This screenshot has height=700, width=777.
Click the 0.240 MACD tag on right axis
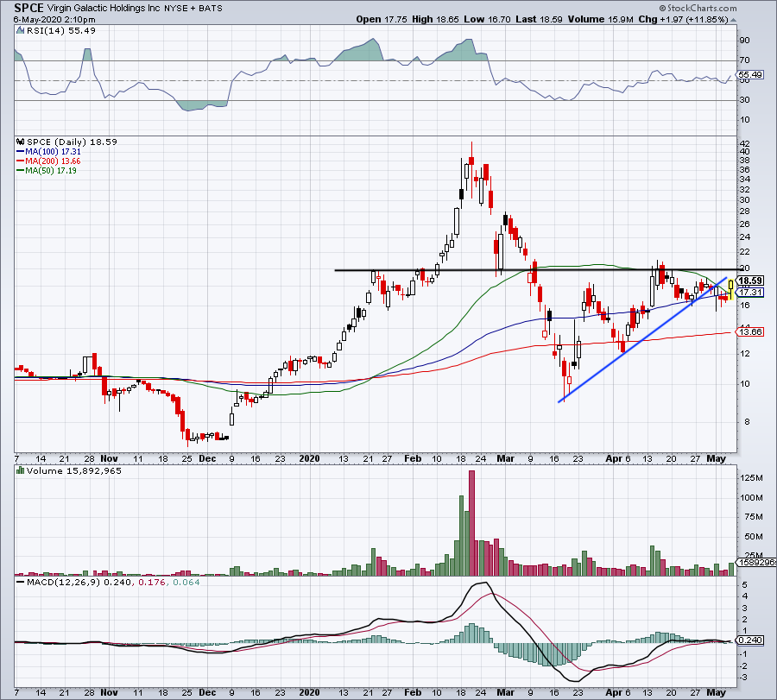point(751,640)
